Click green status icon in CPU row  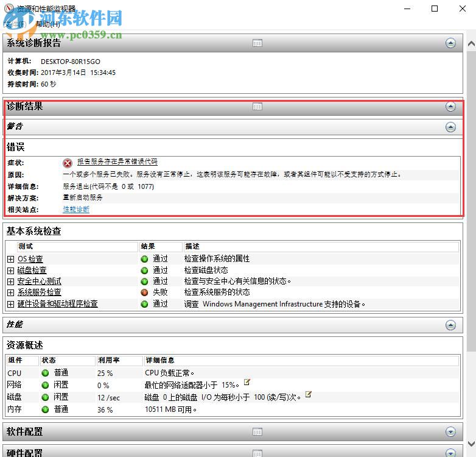45,373
